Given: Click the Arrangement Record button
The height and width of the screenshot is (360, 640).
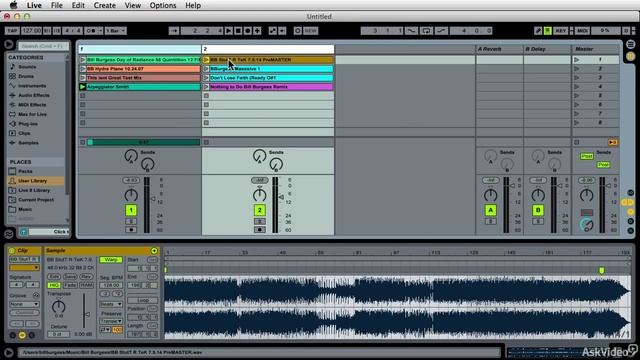Looking at the screenshot, I should pyautogui.click(x=247, y=31).
